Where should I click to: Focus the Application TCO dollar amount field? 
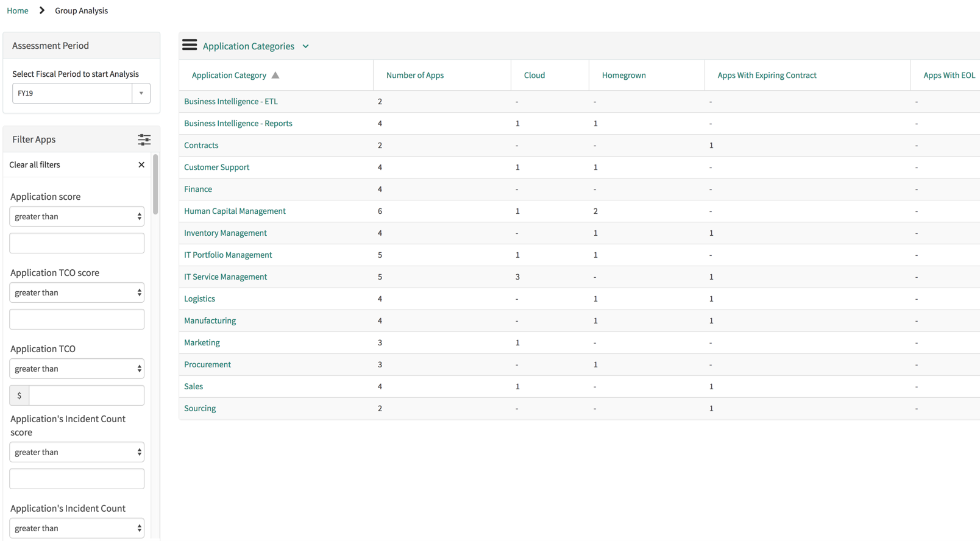coord(87,395)
